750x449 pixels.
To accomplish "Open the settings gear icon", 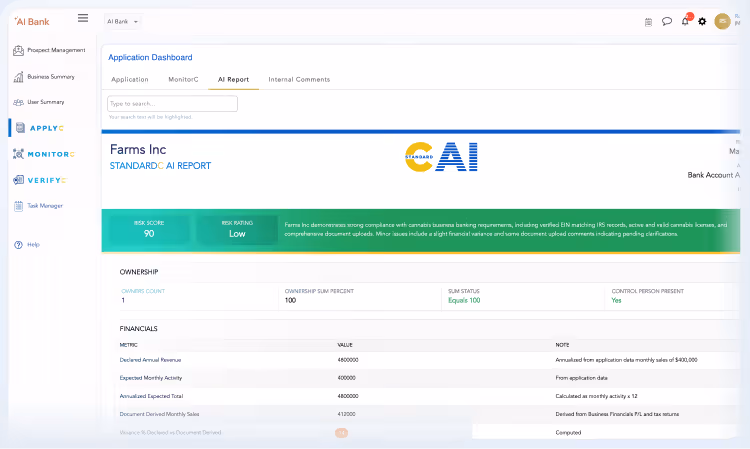I will click(x=702, y=22).
